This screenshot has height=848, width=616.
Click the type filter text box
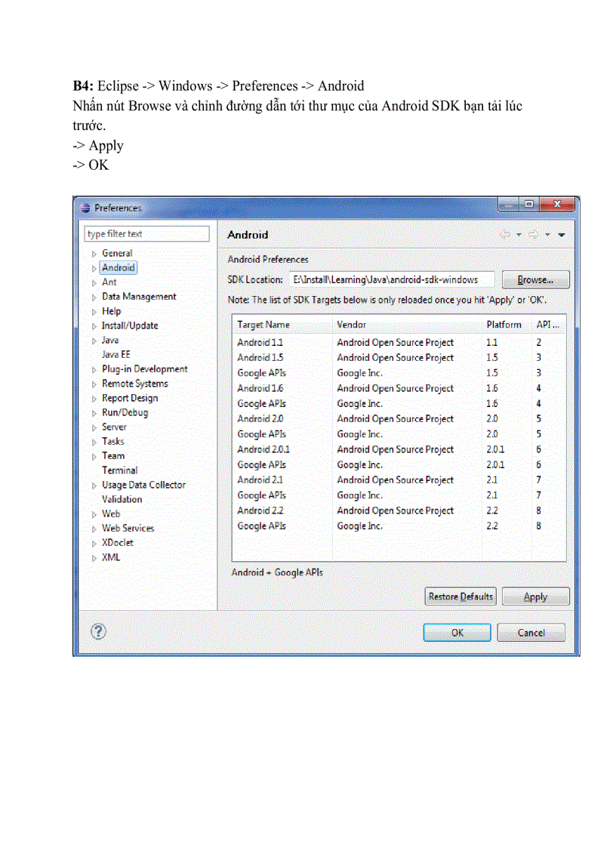click(x=146, y=234)
